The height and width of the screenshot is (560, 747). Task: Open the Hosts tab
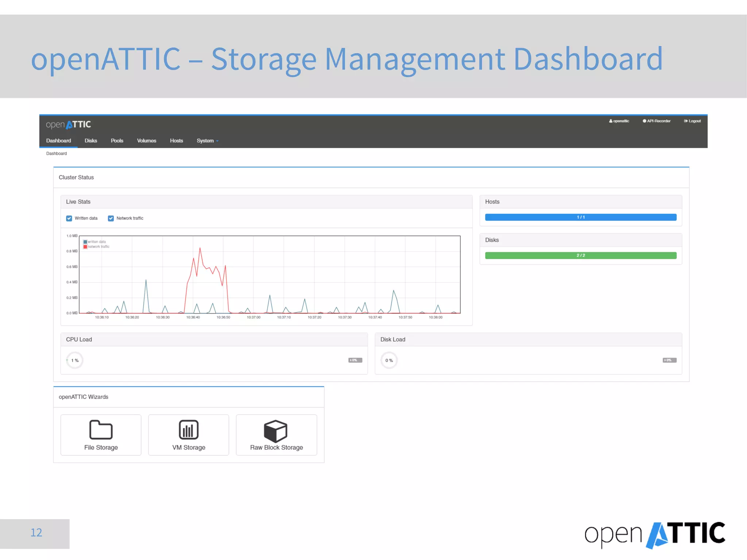(177, 141)
